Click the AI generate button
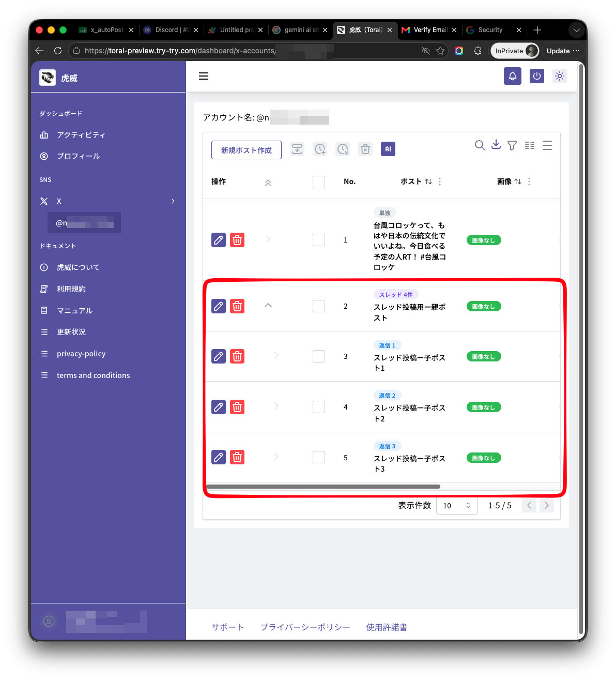616x680 pixels. point(388,149)
